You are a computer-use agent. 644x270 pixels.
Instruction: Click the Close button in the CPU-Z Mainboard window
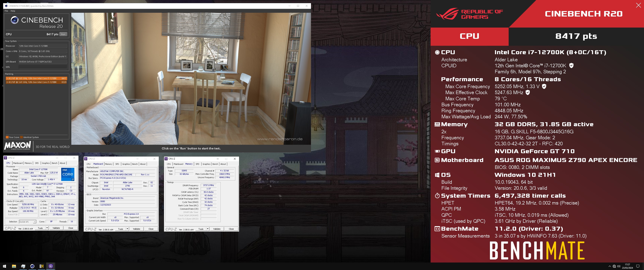click(x=151, y=229)
